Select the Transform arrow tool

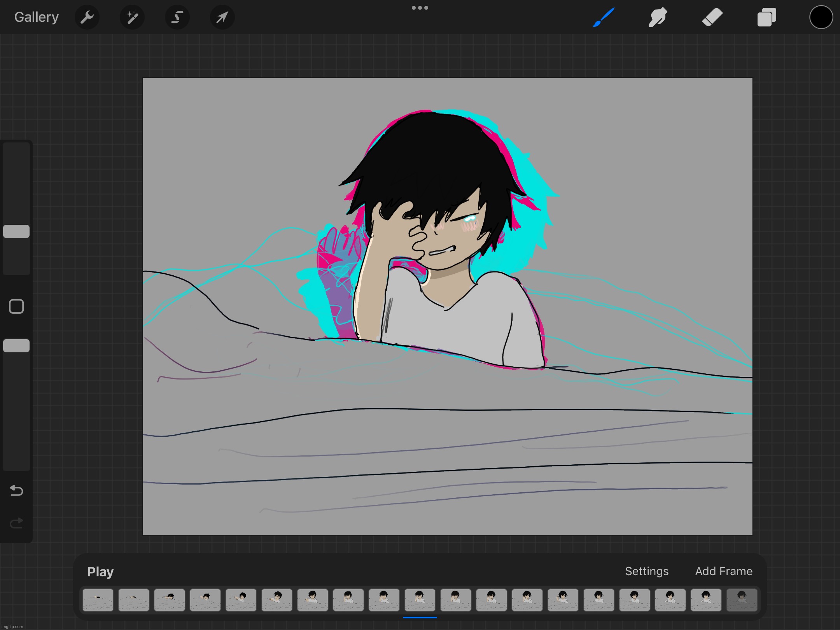(x=222, y=17)
